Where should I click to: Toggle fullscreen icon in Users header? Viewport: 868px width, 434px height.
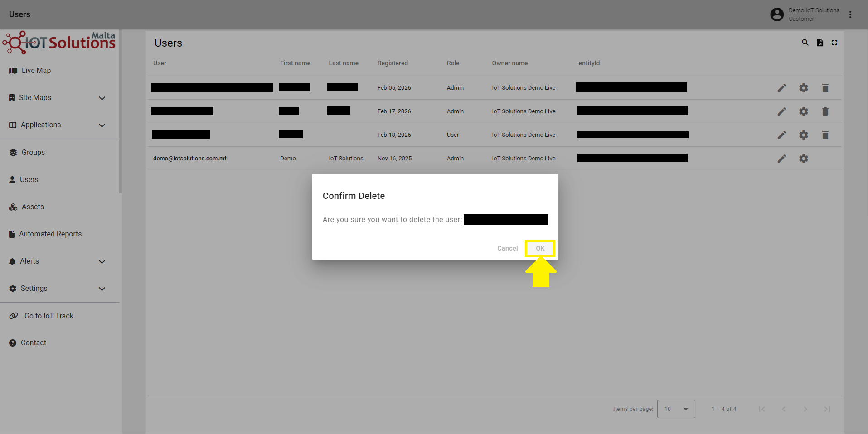(x=834, y=43)
